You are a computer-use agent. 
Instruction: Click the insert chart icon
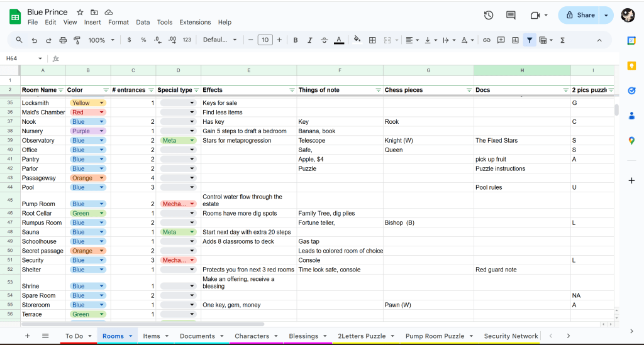click(x=515, y=40)
